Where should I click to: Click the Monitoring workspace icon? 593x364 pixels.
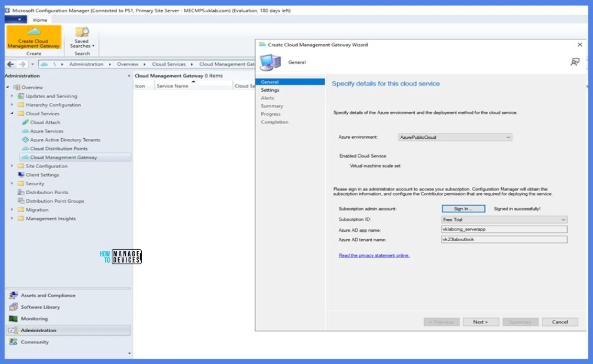point(13,319)
